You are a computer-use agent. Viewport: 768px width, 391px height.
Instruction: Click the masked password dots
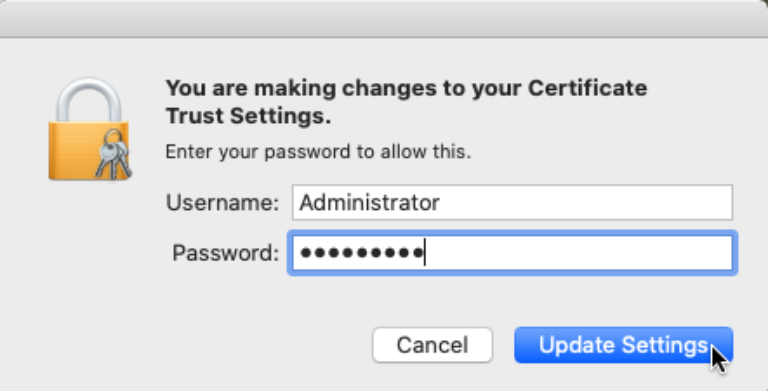click(361, 253)
